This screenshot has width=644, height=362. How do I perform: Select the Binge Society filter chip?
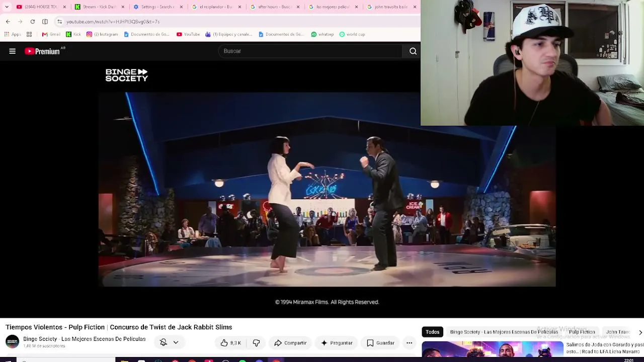(504, 332)
